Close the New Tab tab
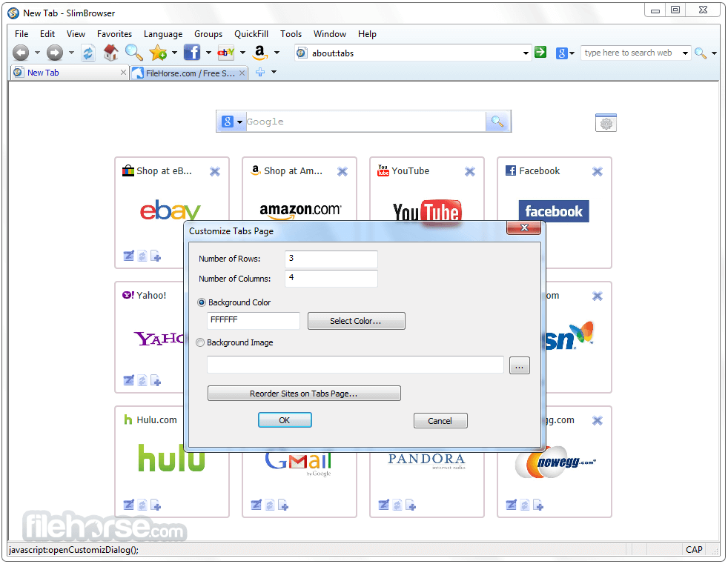Image resolution: width=728 pixels, height=564 pixels. (x=123, y=73)
